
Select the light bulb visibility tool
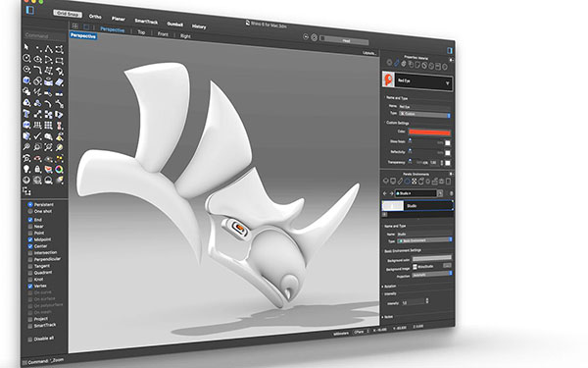(x=26, y=169)
